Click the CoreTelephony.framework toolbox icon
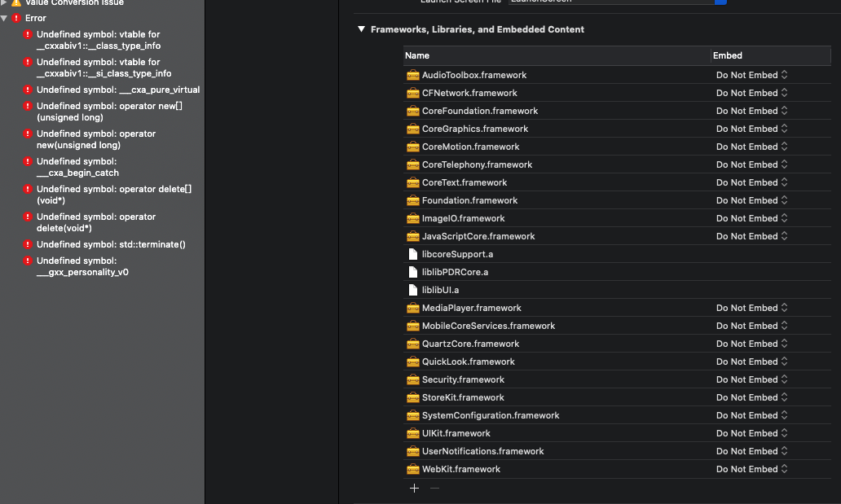Image resolution: width=841 pixels, height=504 pixels. pyautogui.click(x=412, y=164)
